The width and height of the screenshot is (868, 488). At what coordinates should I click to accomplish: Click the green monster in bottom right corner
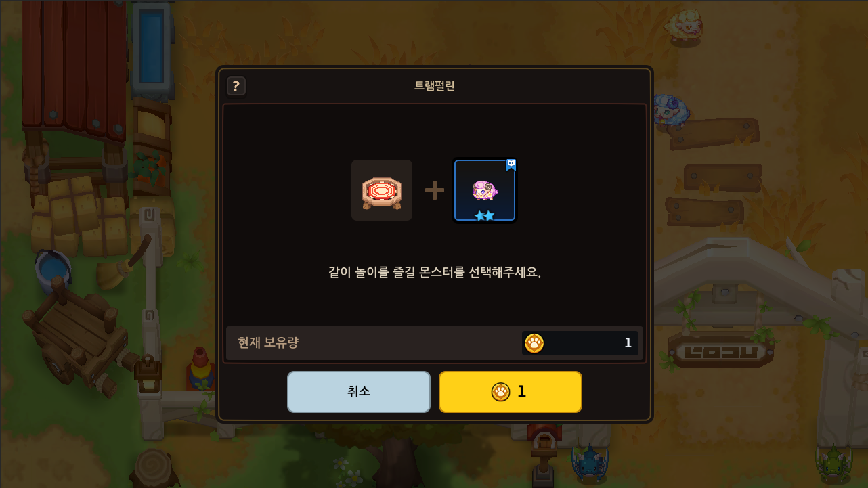833,463
